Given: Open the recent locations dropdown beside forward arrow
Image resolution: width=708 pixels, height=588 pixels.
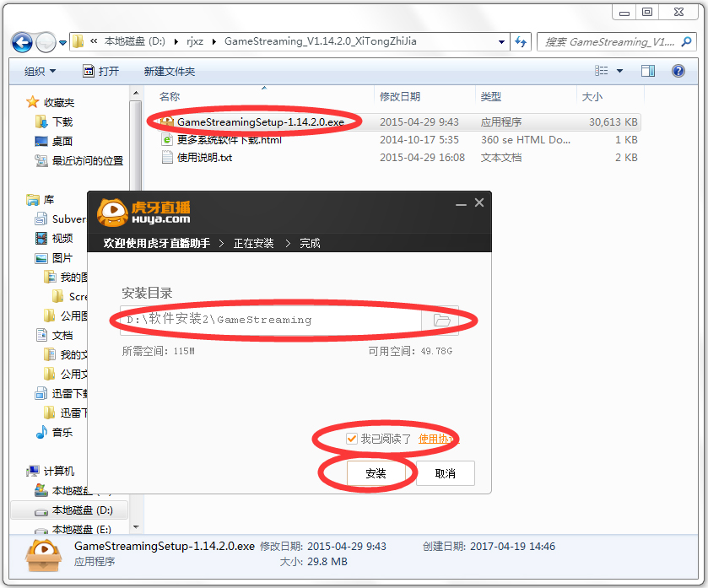Looking at the screenshot, I should (x=62, y=43).
